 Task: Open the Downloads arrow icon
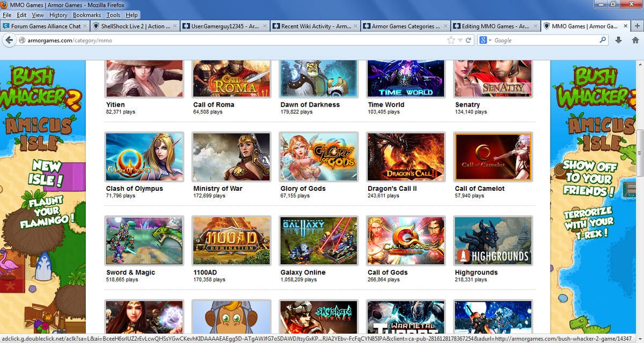pos(618,40)
